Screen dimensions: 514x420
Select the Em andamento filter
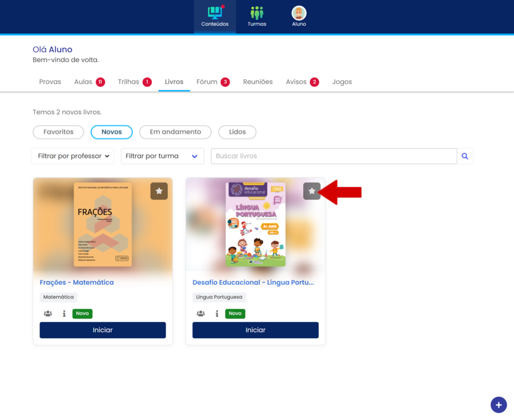point(175,132)
